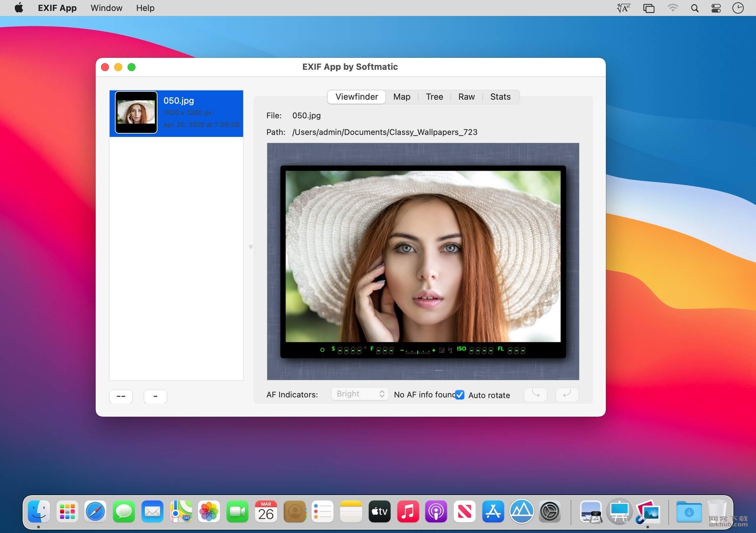Open Mail from the Dock
The height and width of the screenshot is (533, 756).
pyautogui.click(x=152, y=511)
